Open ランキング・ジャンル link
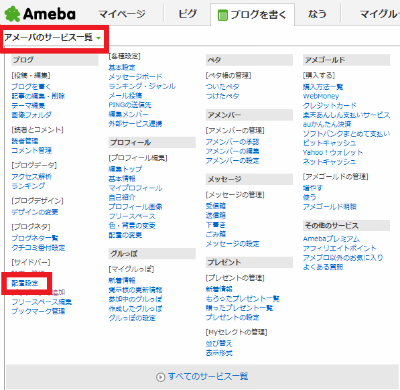The height and width of the screenshot is (390, 400). tap(142, 86)
